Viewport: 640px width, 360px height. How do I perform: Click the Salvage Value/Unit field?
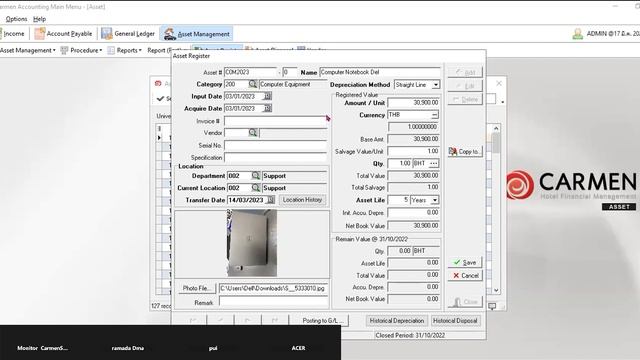pyautogui.click(x=413, y=151)
